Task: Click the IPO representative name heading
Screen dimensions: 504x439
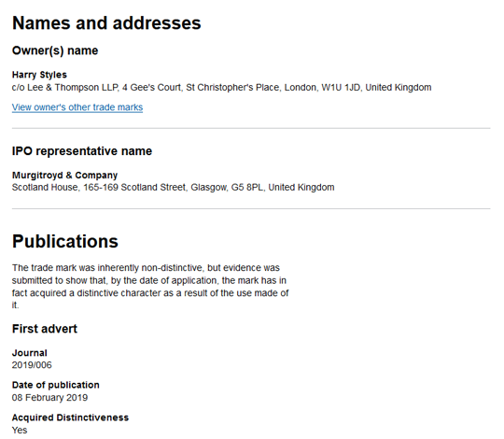Action: [82, 150]
